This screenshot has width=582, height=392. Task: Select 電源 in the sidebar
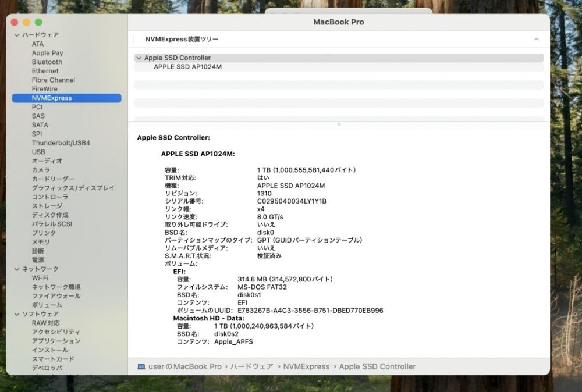pyautogui.click(x=38, y=260)
